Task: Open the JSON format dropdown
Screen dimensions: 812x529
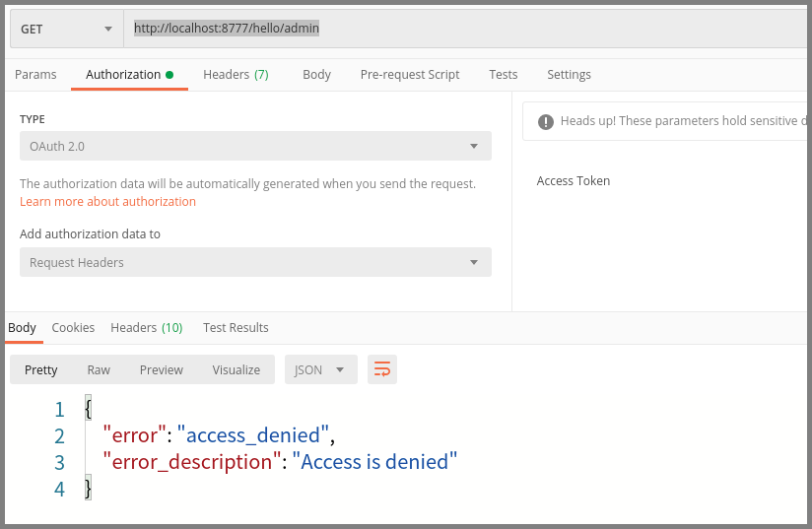Action: [321, 369]
